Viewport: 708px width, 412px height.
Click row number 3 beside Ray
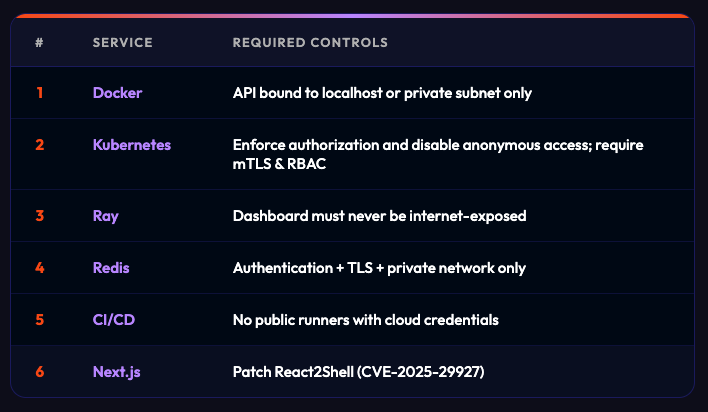click(40, 216)
